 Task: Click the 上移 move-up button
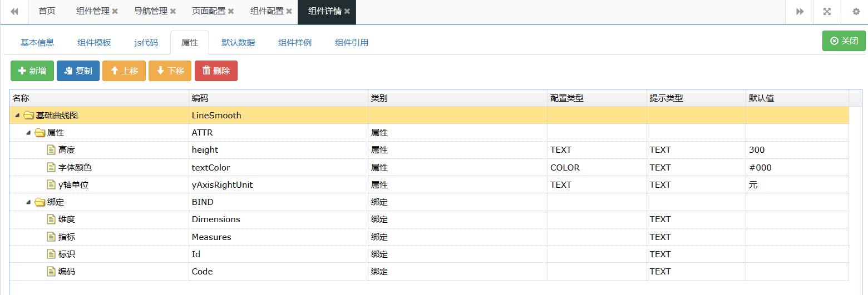pos(124,71)
